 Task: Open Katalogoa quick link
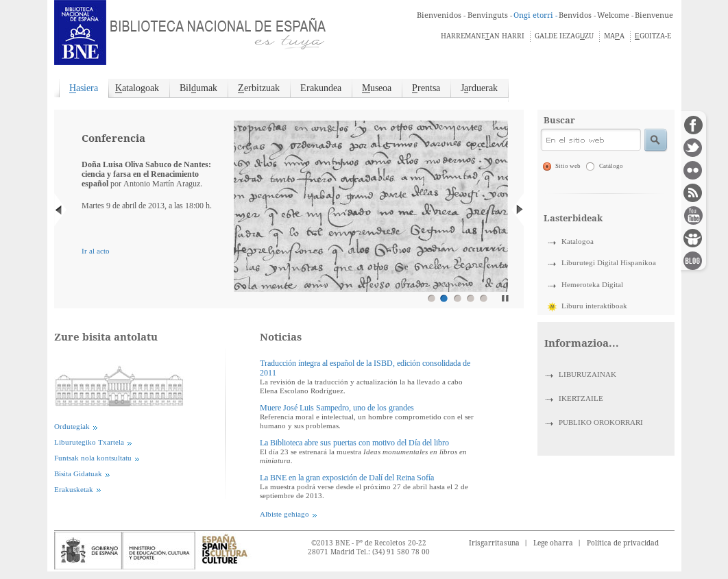click(577, 242)
